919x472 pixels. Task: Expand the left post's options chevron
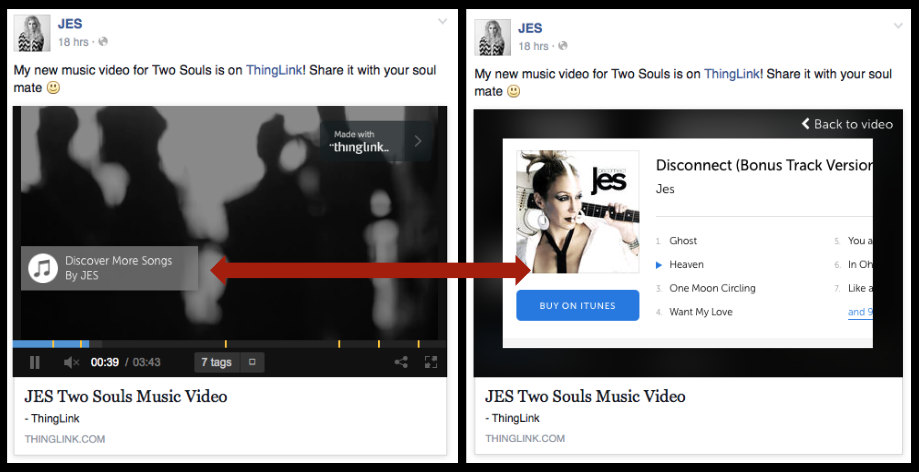point(442,21)
